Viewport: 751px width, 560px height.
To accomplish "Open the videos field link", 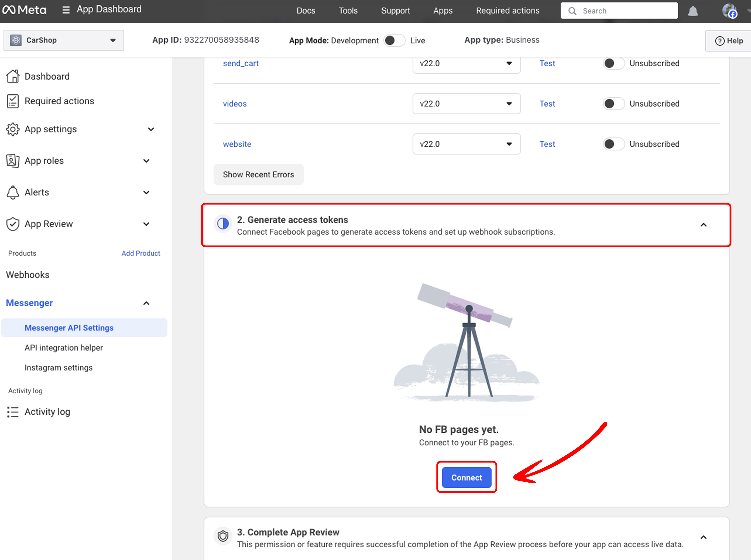I will (x=235, y=104).
